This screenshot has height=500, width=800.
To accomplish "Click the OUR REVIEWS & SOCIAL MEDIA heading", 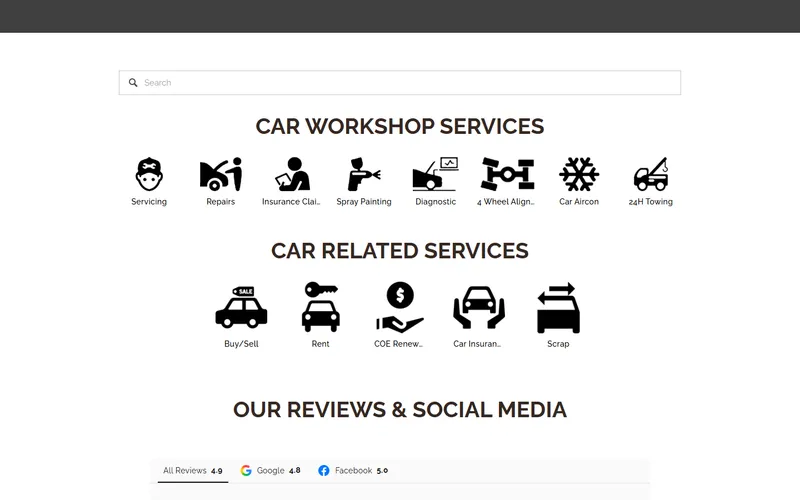I will click(x=400, y=410).
